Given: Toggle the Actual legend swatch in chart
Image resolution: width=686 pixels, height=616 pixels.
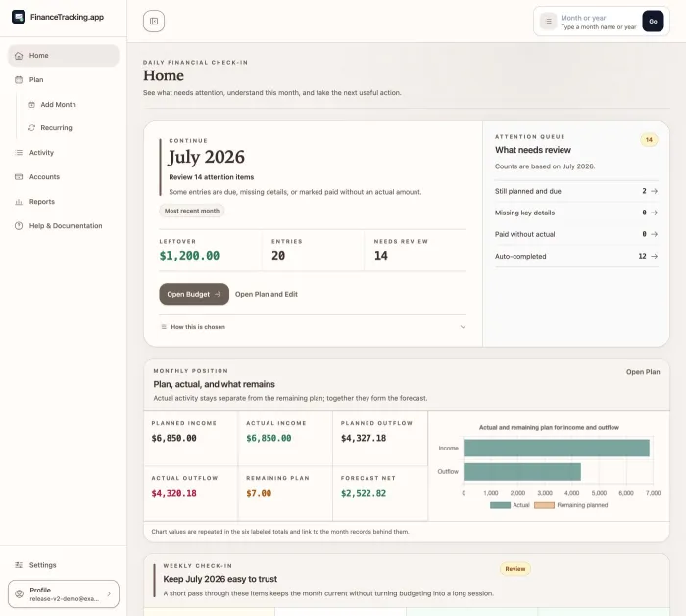Looking at the screenshot, I should [x=500, y=505].
